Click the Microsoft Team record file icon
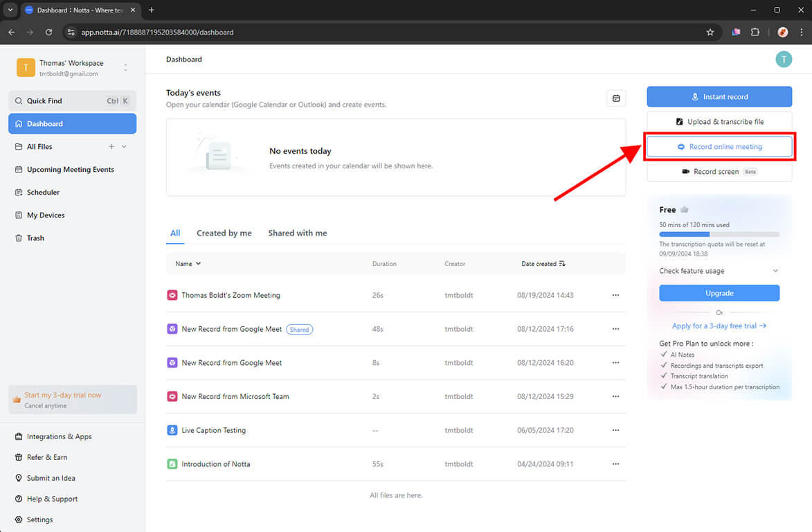Screen dimensions: 812x532 (172, 396)
